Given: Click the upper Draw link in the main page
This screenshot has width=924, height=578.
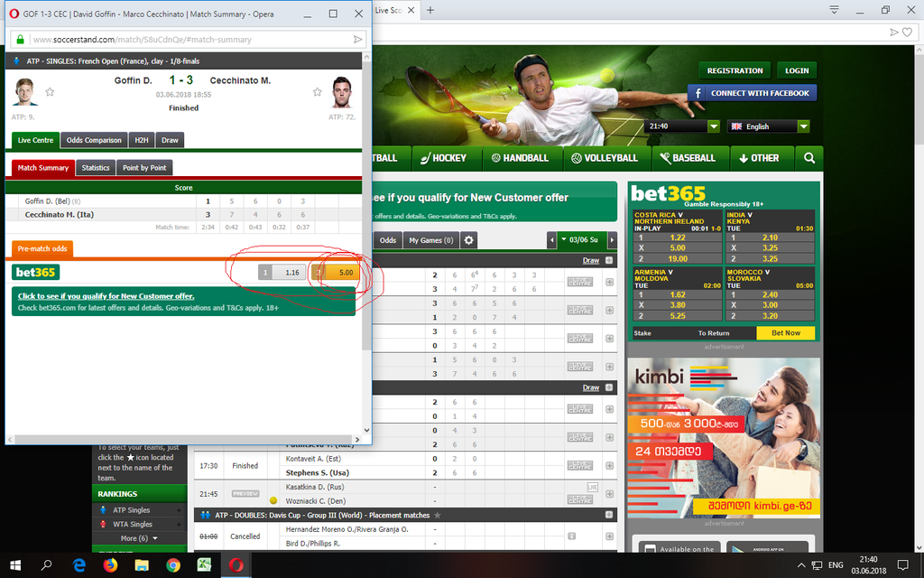Looking at the screenshot, I should [x=590, y=261].
